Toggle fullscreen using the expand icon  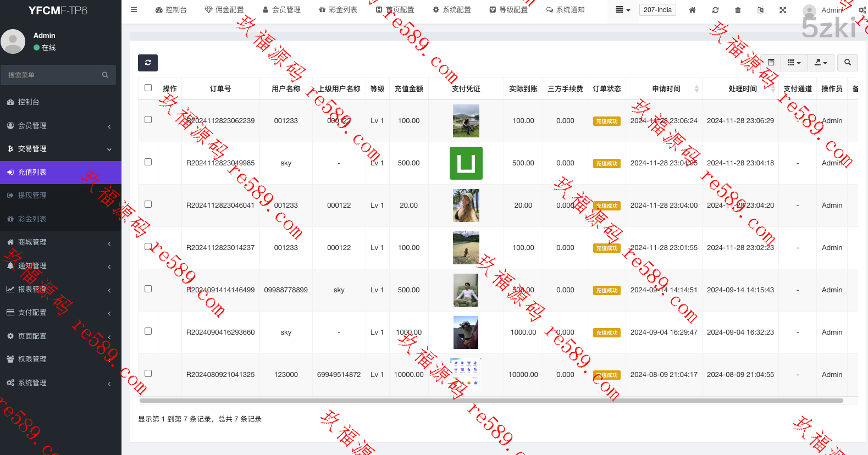pyautogui.click(x=783, y=10)
